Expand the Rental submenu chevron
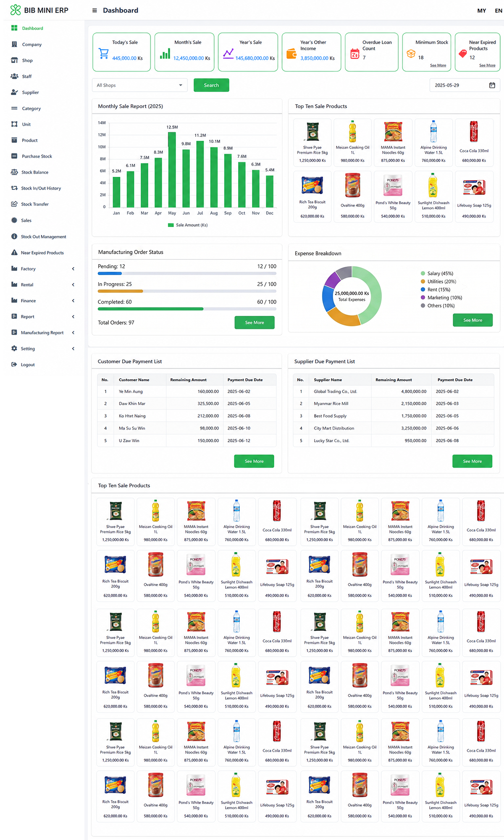Image resolution: width=504 pixels, height=840 pixels. click(x=73, y=285)
